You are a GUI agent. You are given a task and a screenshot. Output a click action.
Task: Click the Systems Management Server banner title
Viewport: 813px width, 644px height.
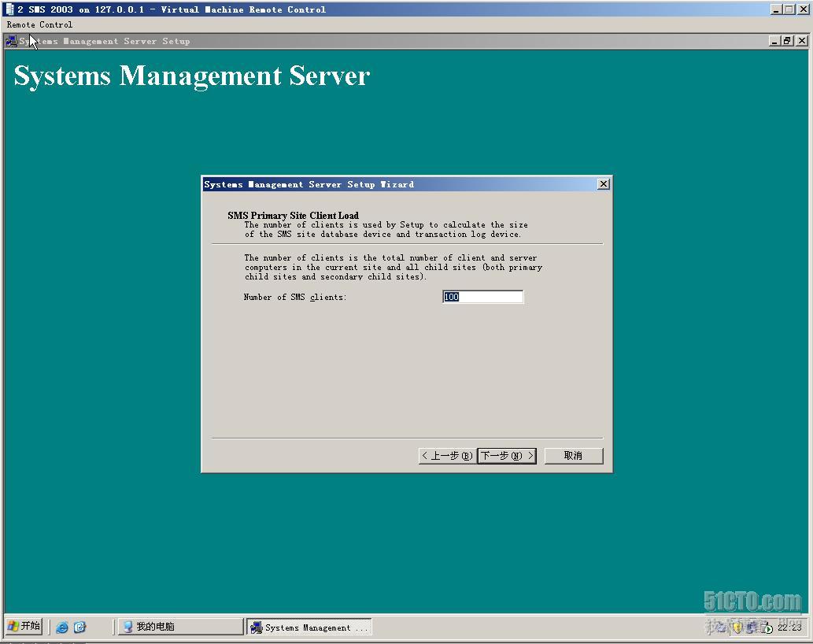[x=192, y=76]
